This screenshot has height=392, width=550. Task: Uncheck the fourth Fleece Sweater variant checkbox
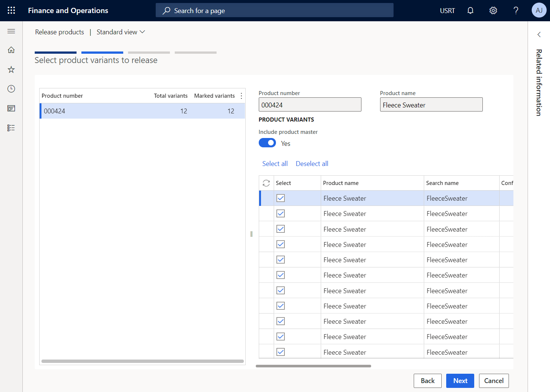281,244
